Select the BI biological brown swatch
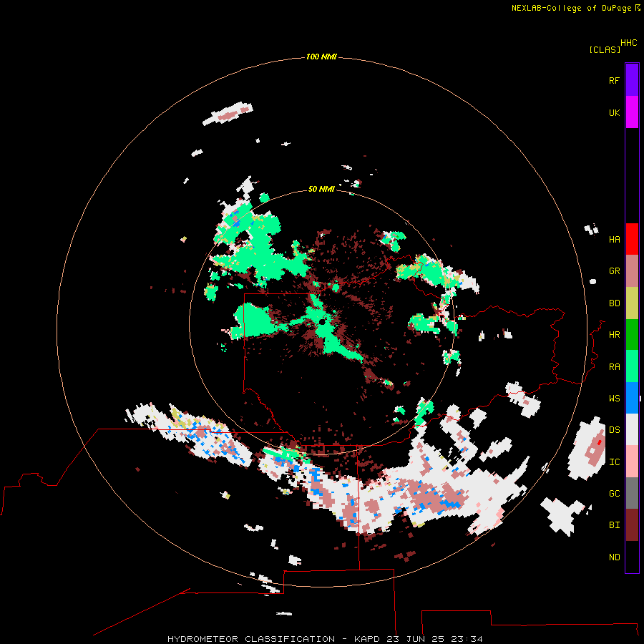Image resolution: width=644 pixels, height=644 pixels. (x=632, y=525)
